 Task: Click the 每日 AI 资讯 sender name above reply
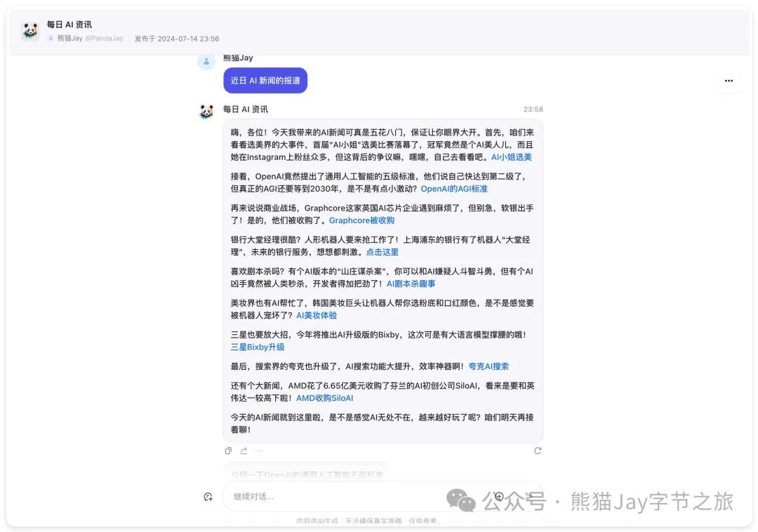pyautogui.click(x=246, y=109)
